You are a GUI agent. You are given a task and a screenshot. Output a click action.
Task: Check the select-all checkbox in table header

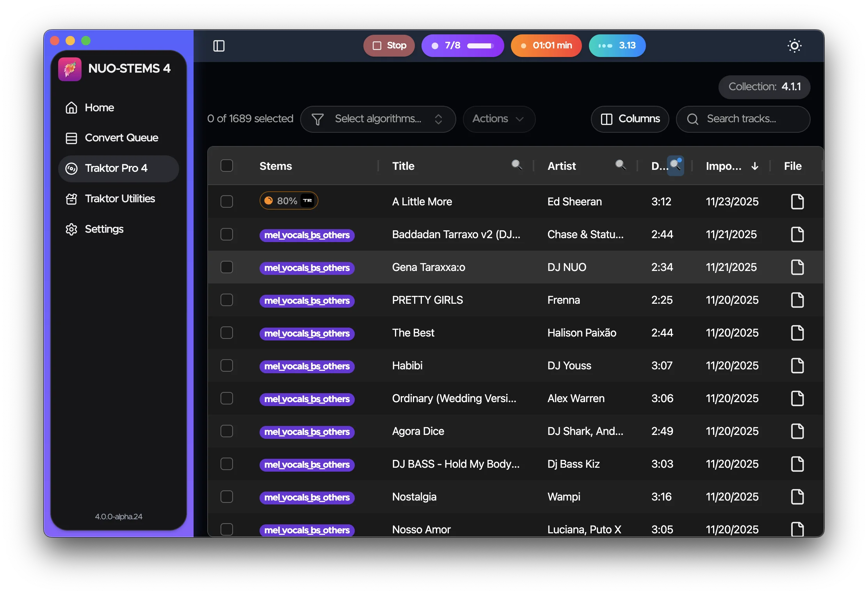(227, 166)
